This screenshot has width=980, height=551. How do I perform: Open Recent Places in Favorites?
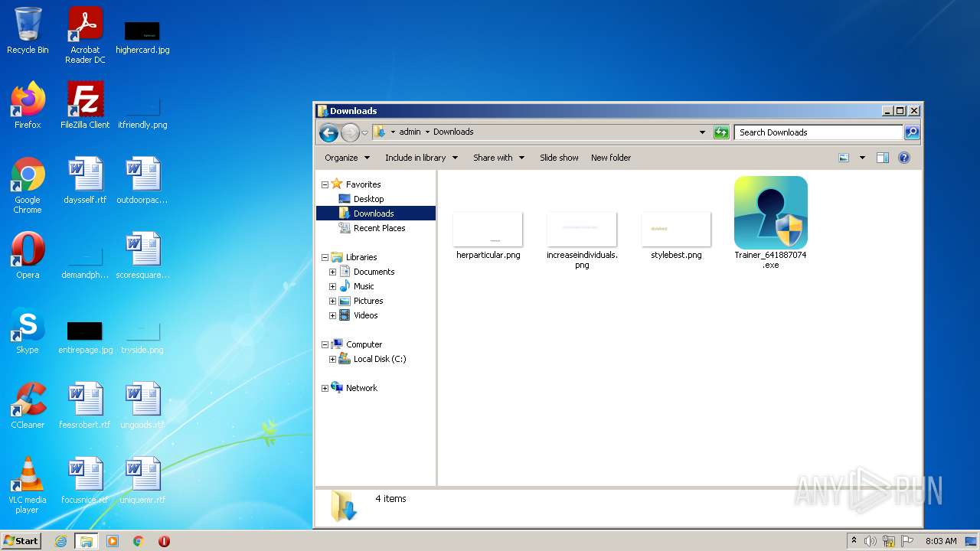(379, 228)
